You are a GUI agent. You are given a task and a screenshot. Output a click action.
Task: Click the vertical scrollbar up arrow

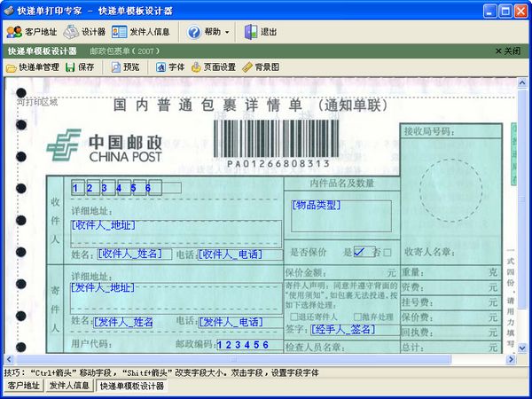click(x=522, y=82)
